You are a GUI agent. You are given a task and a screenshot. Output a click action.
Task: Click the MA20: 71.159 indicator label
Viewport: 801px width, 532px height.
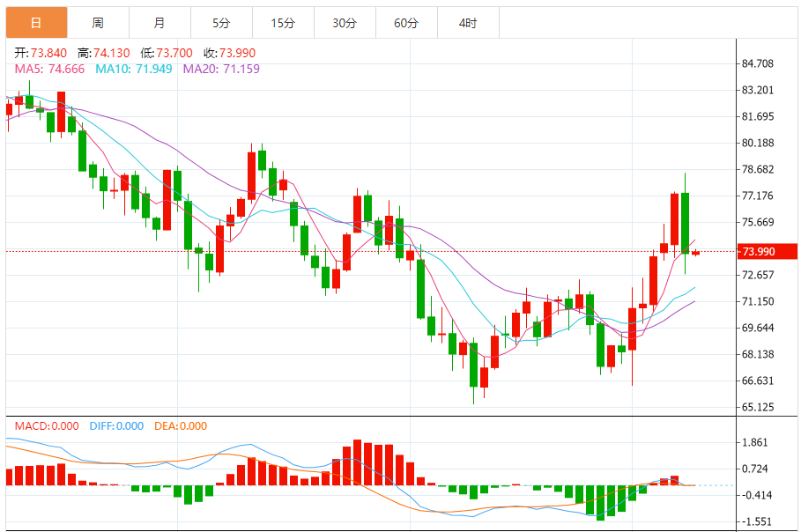coord(221,69)
